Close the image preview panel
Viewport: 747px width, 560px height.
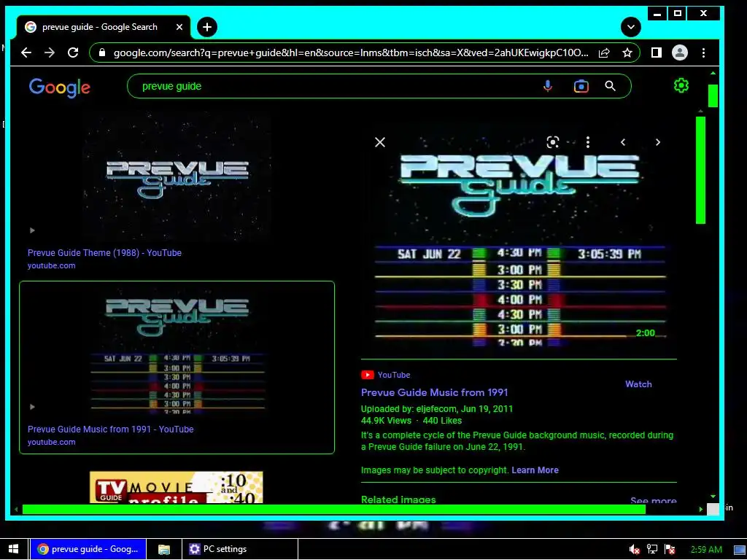pos(379,142)
